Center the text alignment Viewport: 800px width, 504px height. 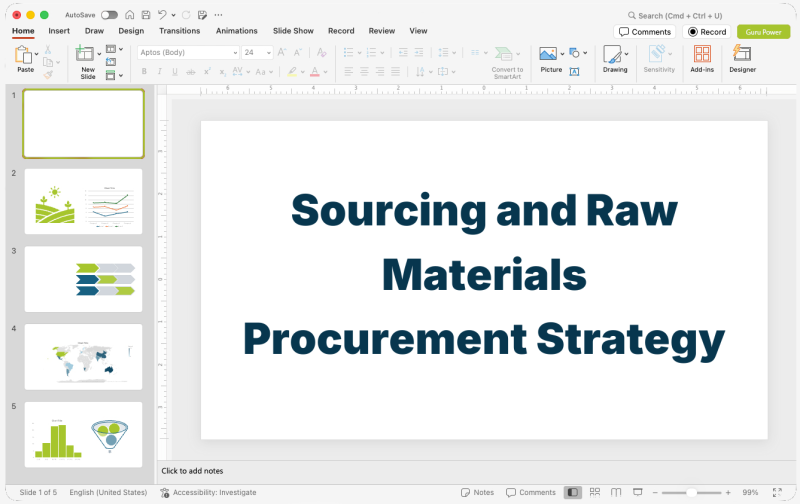click(364, 71)
